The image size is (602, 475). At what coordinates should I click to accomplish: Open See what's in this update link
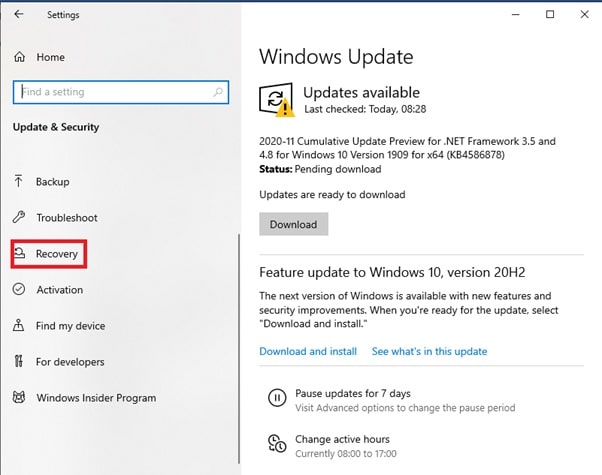(x=429, y=351)
